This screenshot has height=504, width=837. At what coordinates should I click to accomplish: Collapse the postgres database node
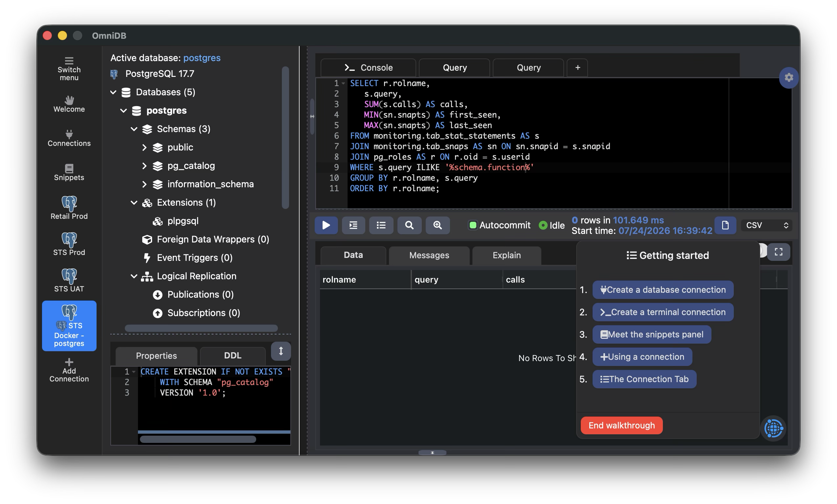click(x=124, y=110)
